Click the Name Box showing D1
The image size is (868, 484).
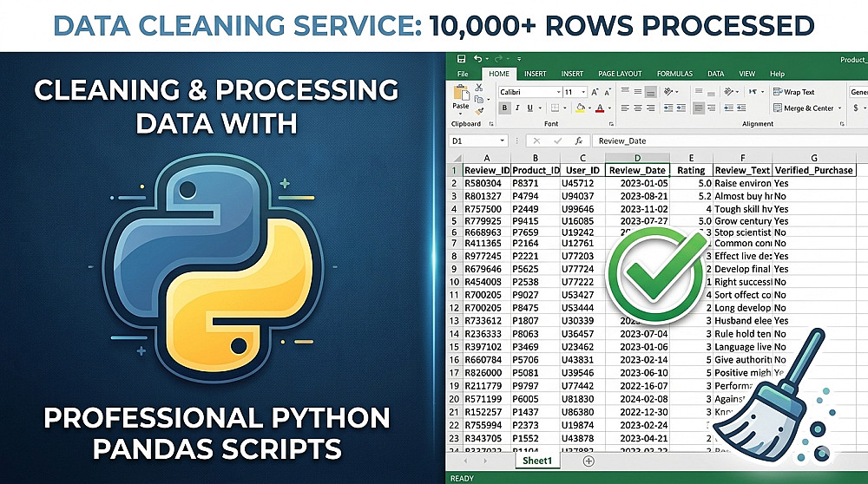click(x=478, y=141)
